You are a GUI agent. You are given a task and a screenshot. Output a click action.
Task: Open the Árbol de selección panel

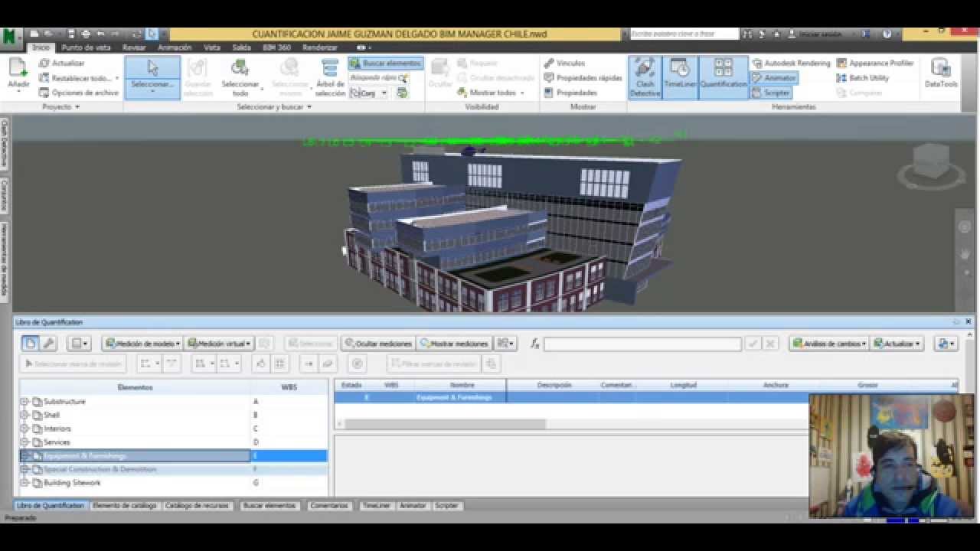[x=330, y=77]
